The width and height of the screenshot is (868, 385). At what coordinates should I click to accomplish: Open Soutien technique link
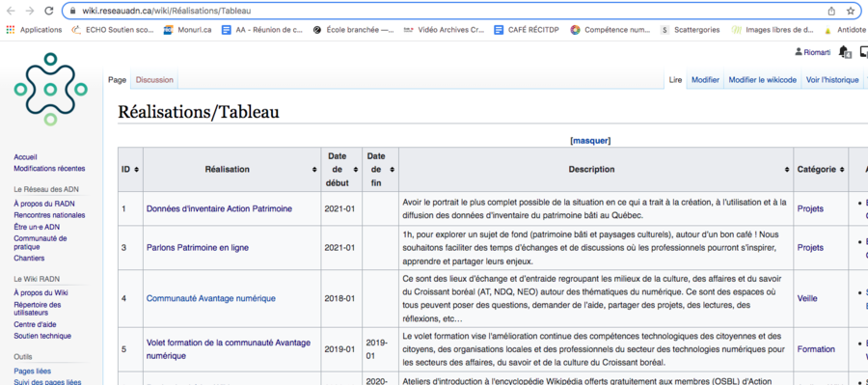[x=42, y=336]
